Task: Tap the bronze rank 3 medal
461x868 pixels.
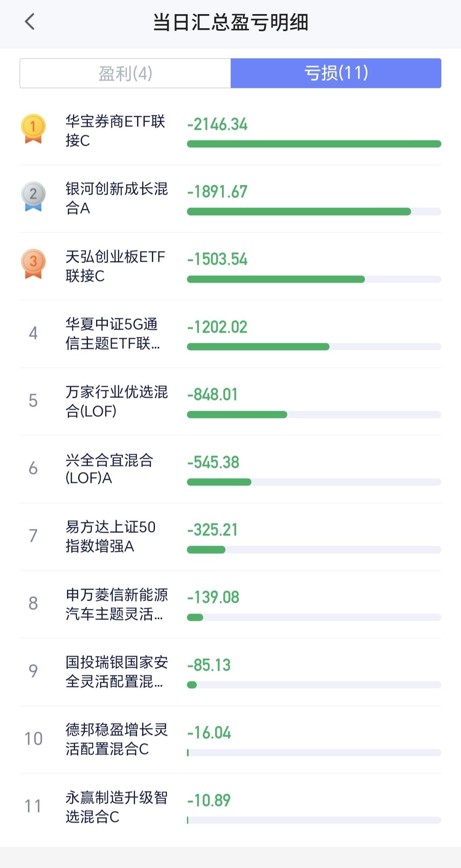Action: (33, 263)
